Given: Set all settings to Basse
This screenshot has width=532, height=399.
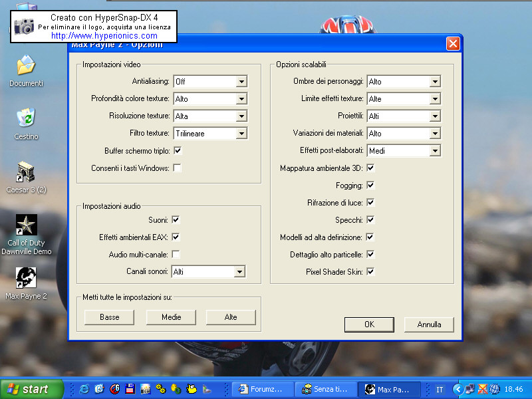Looking at the screenshot, I should (x=109, y=317).
